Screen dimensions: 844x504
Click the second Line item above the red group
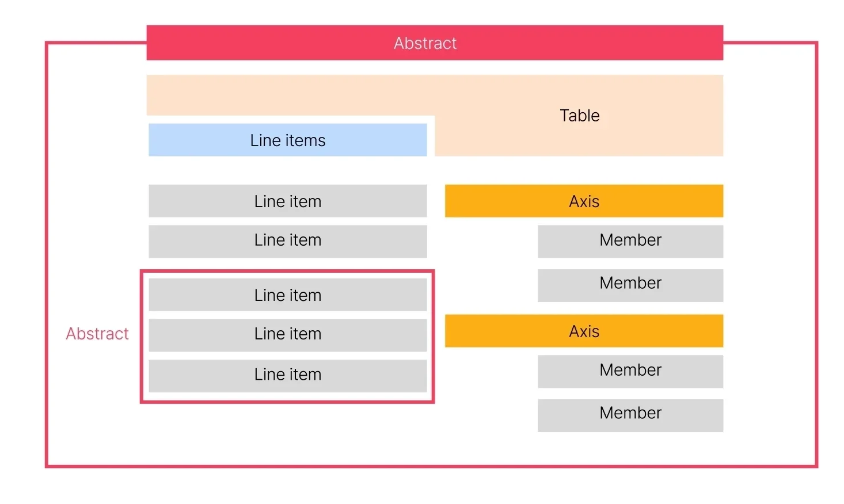287,240
